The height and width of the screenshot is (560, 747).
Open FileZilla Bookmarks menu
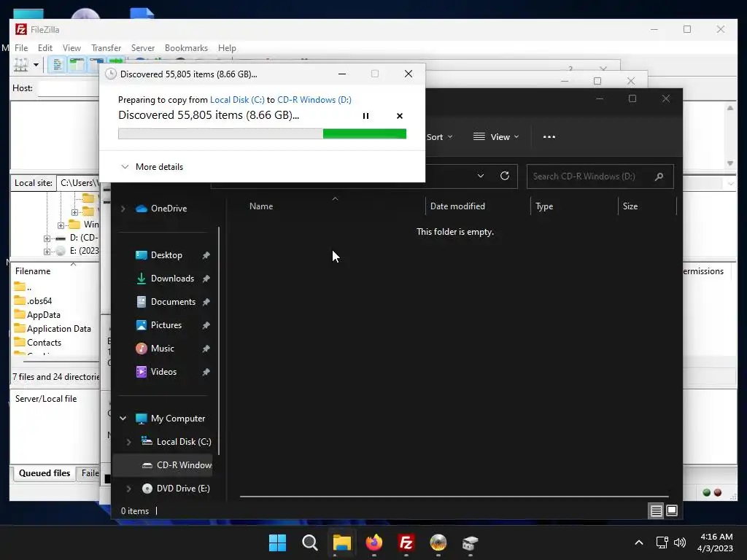pos(186,48)
